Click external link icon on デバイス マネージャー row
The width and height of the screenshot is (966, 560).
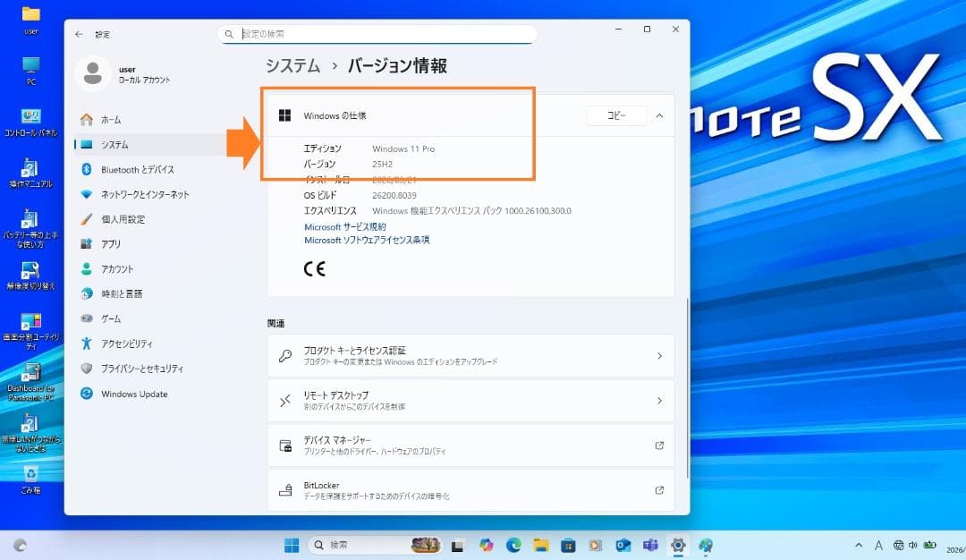point(660,445)
